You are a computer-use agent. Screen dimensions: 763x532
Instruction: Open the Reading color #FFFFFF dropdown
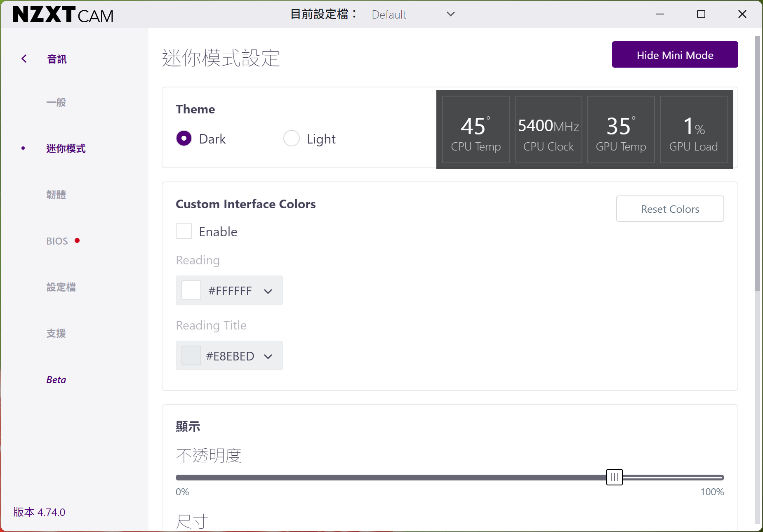point(229,291)
